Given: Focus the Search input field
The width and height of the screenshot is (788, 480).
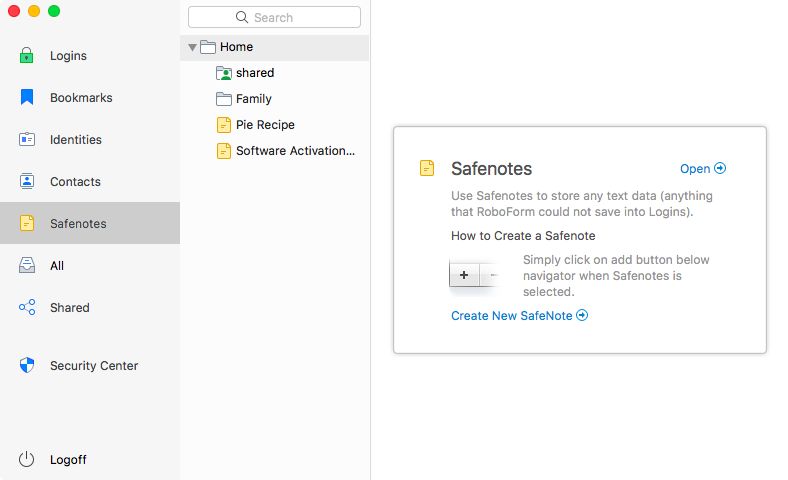Looking at the screenshot, I should (x=274, y=17).
